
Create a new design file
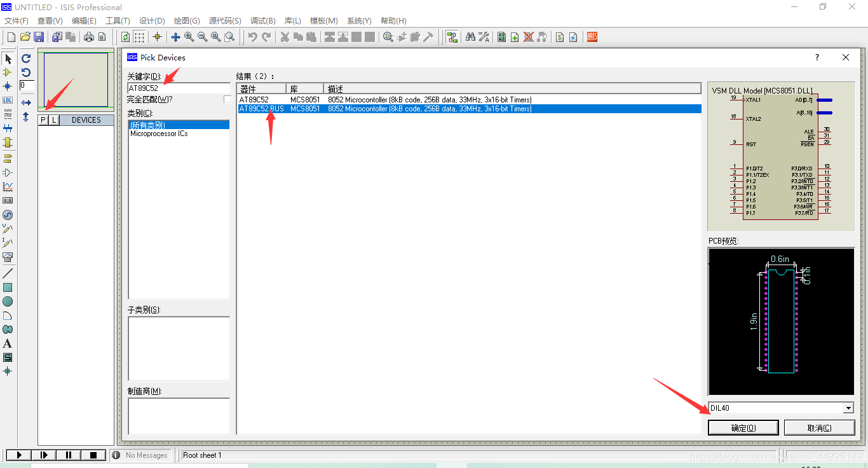pyautogui.click(x=11, y=37)
